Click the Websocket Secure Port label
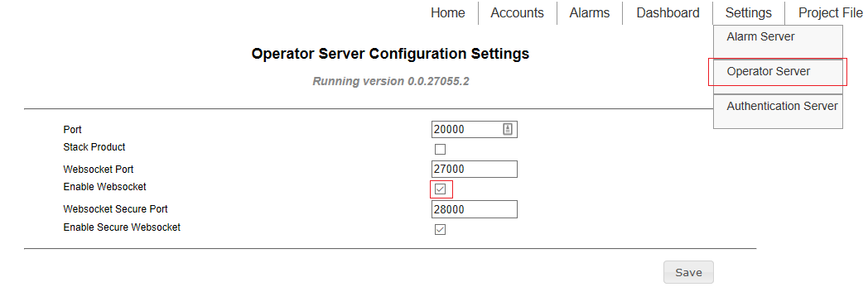868x306 pixels. [115, 209]
